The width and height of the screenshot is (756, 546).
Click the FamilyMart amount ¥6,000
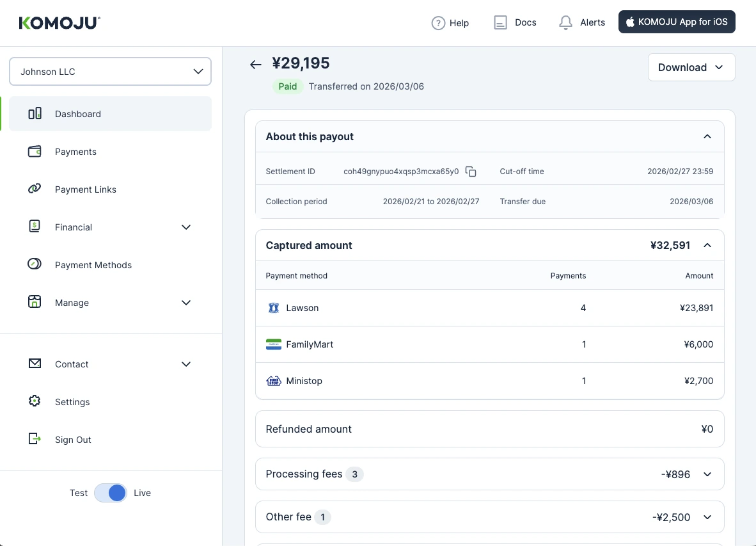698,344
